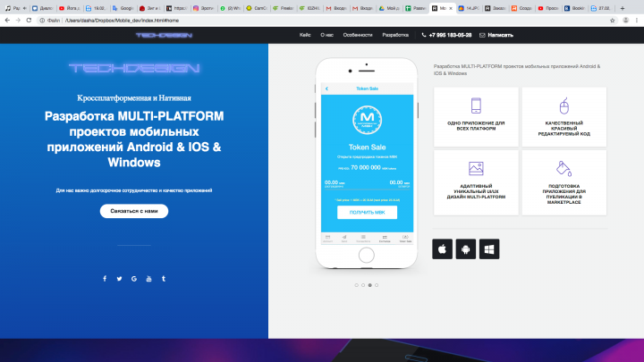Open the Google social icon
Image resolution: width=644 pixels, height=362 pixels.
134,279
